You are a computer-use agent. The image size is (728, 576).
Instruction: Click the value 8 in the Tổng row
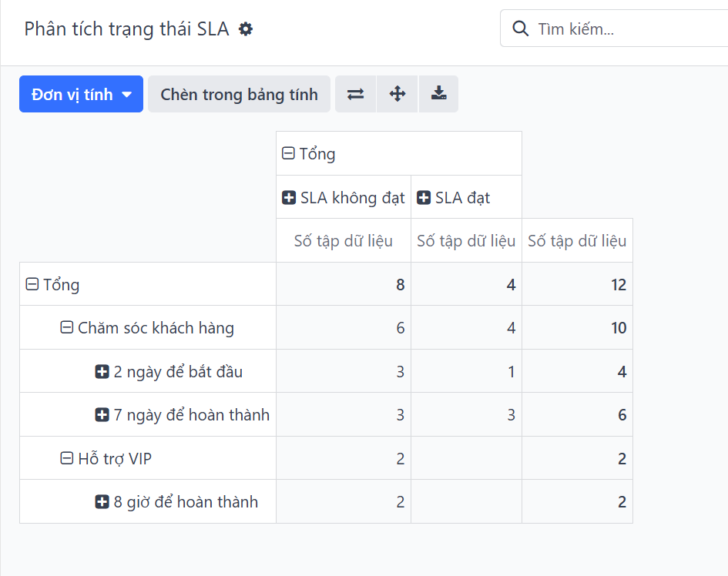click(x=344, y=284)
